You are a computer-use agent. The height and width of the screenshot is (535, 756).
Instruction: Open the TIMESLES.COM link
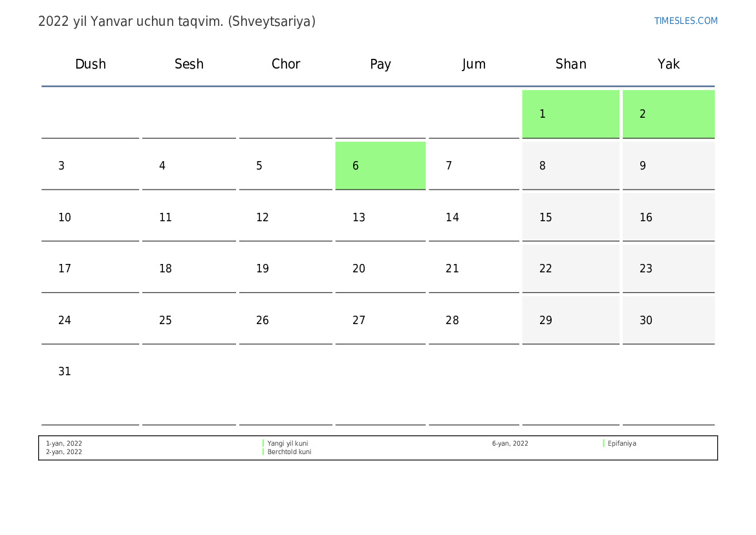[x=686, y=21]
